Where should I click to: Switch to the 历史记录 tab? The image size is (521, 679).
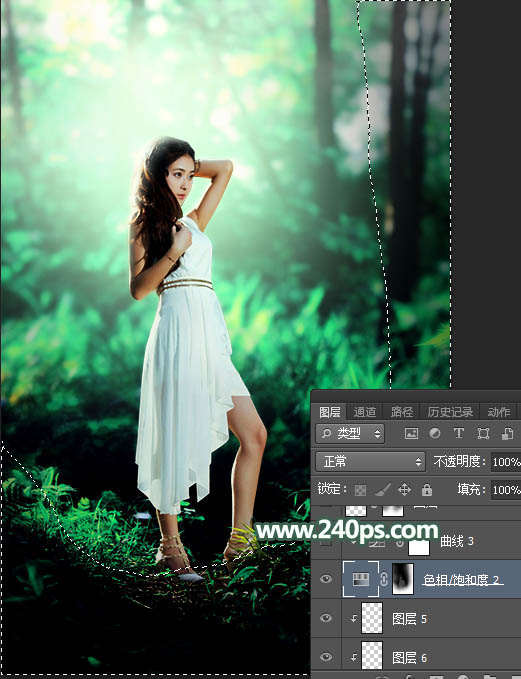point(450,412)
